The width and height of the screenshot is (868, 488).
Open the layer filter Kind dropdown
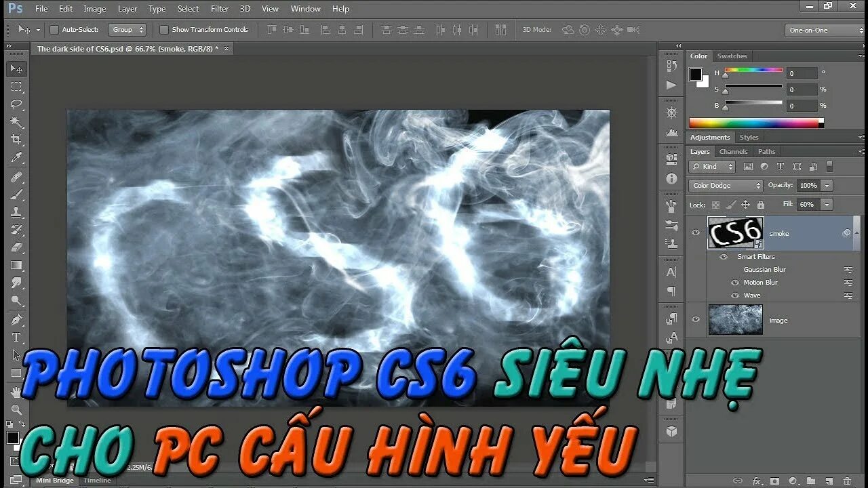click(713, 166)
